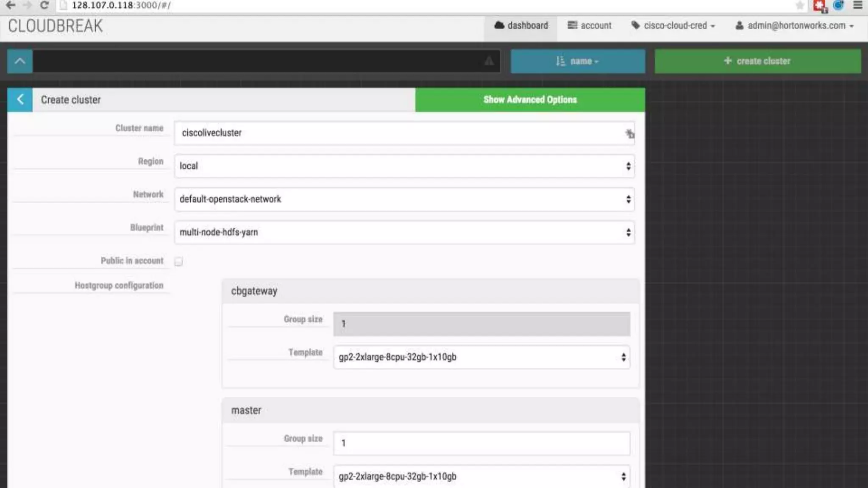Open the browser hamburger menu
Screen dimensions: 868x488
[857, 5]
